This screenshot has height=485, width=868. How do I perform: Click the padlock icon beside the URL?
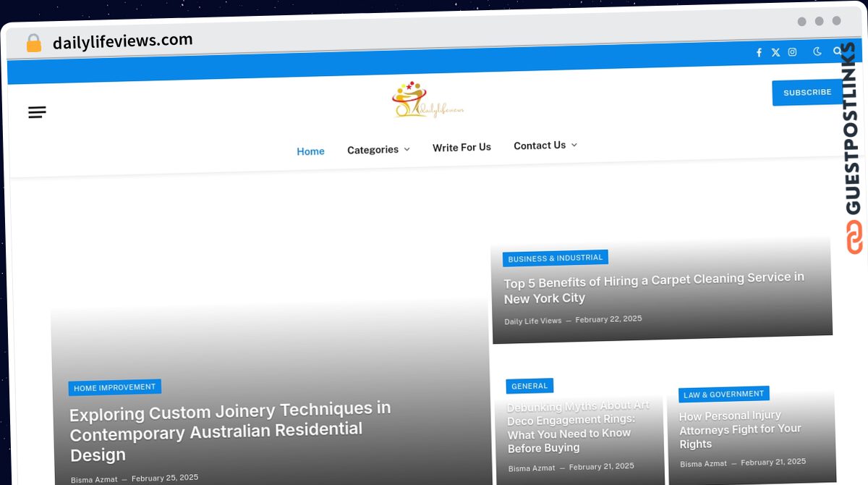point(34,43)
